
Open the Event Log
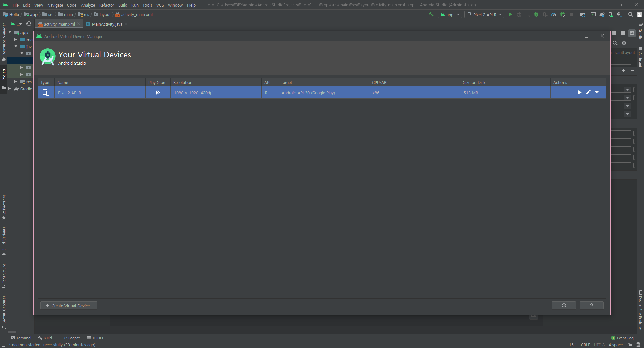(x=622, y=338)
